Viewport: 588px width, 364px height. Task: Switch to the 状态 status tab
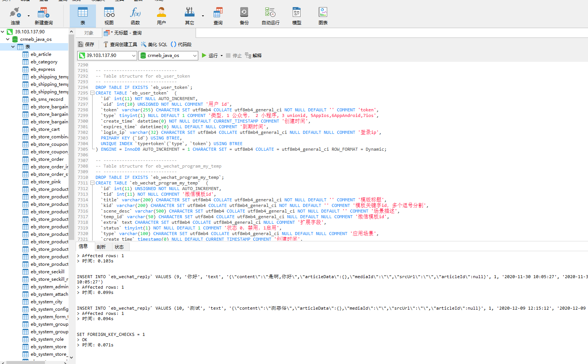119,247
